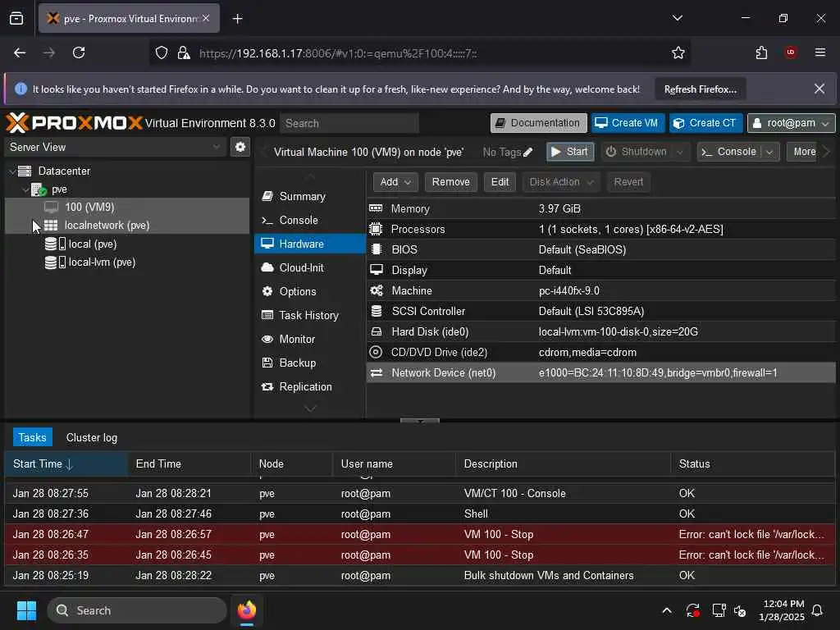Click the Network Device arrows icon
Viewport: 840px width, 630px height.
click(x=376, y=372)
